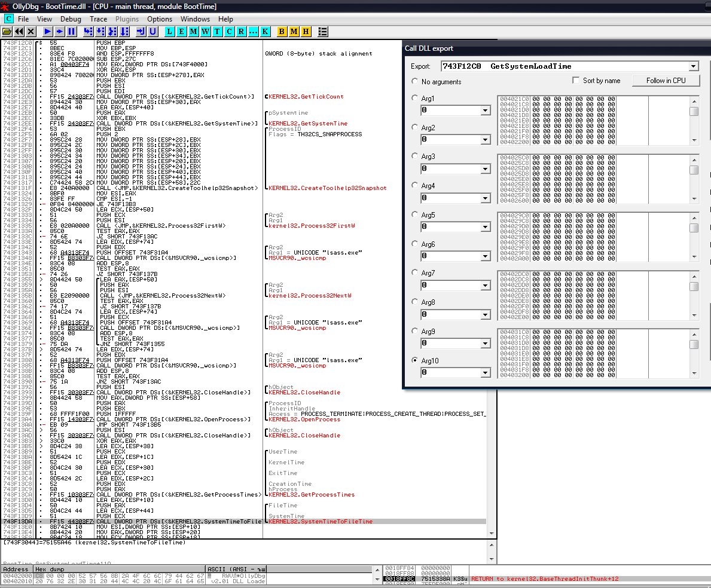Open the Options menu
The image size is (711, 588).
(160, 19)
